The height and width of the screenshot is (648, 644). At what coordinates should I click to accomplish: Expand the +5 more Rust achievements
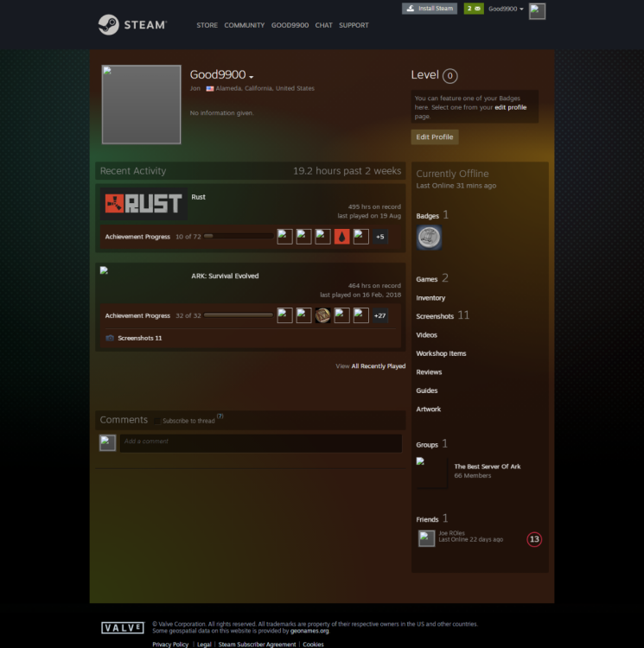(x=379, y=237)
